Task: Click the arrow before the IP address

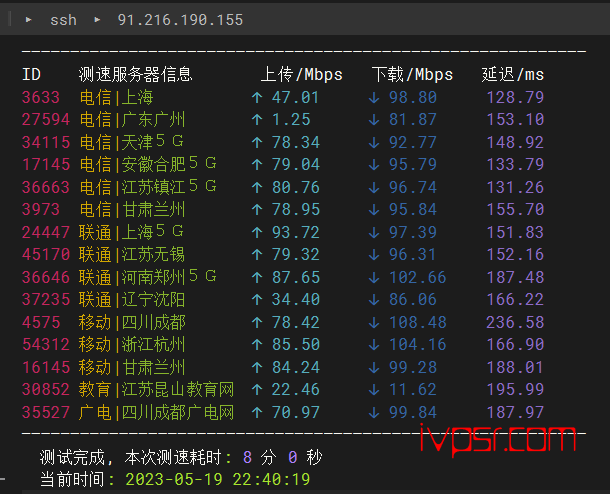Action: (x=97, y=19)
